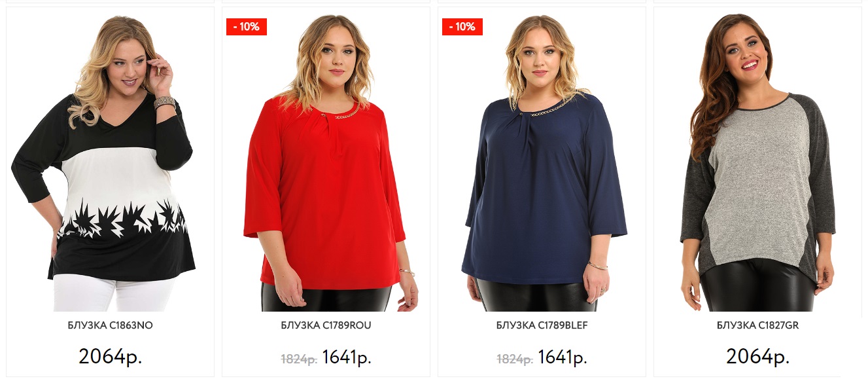This screenshot has height=383, width=868.
Task: Click the black starburst pattern on the first blouse
Action: click(124, 218)
